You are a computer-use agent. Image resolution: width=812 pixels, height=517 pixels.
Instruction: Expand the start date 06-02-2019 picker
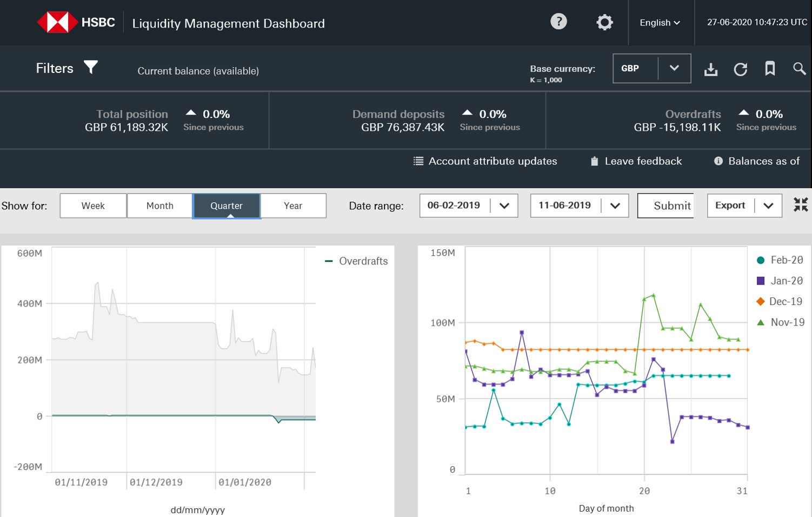click(504, 206)
